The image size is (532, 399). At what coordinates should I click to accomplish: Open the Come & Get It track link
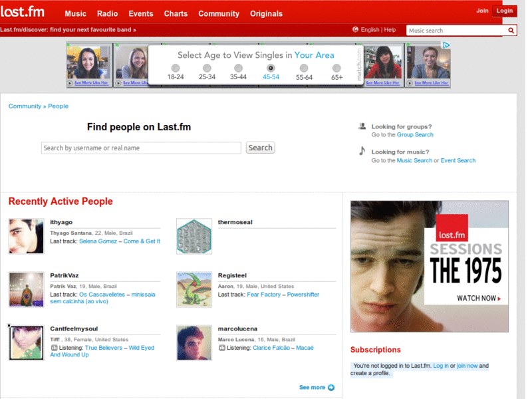click(x=142, y=241)
